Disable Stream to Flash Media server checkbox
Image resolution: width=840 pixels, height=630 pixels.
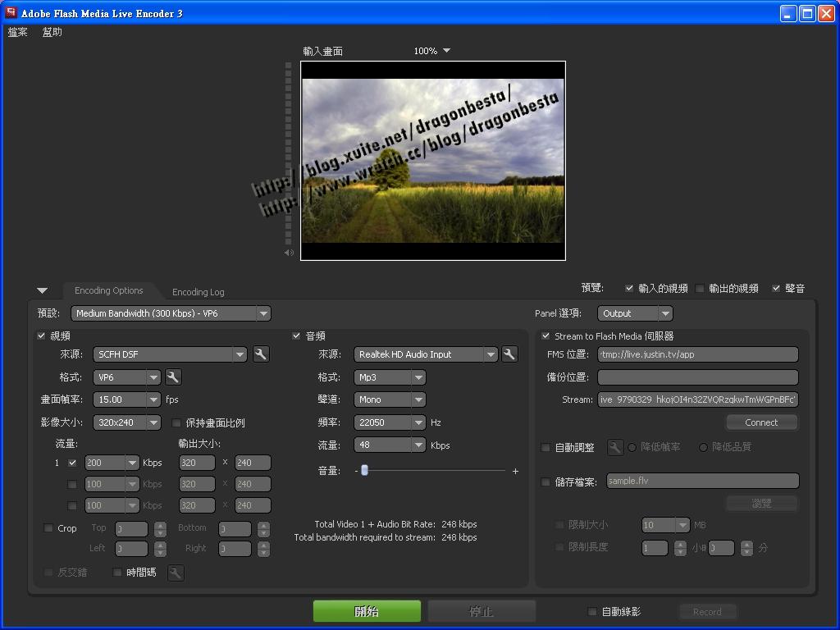[546, 336]
